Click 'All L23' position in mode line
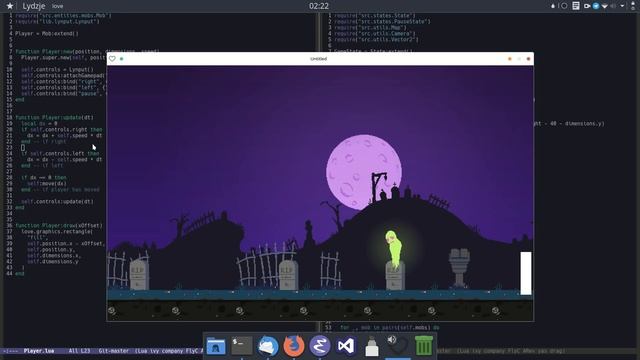Screen dimensions: 640x360 pos(79,351)
